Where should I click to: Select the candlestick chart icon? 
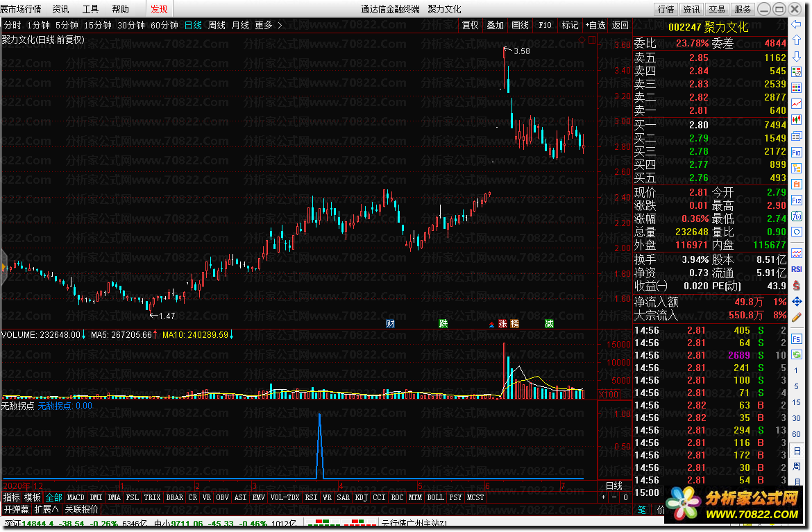(x=797, y=120)
